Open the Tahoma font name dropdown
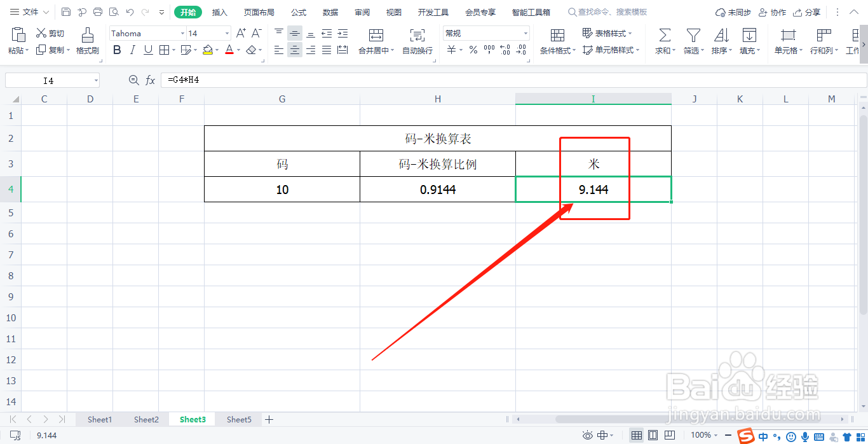Viewport: 868px width, 444px height. (x=182, y=32)
